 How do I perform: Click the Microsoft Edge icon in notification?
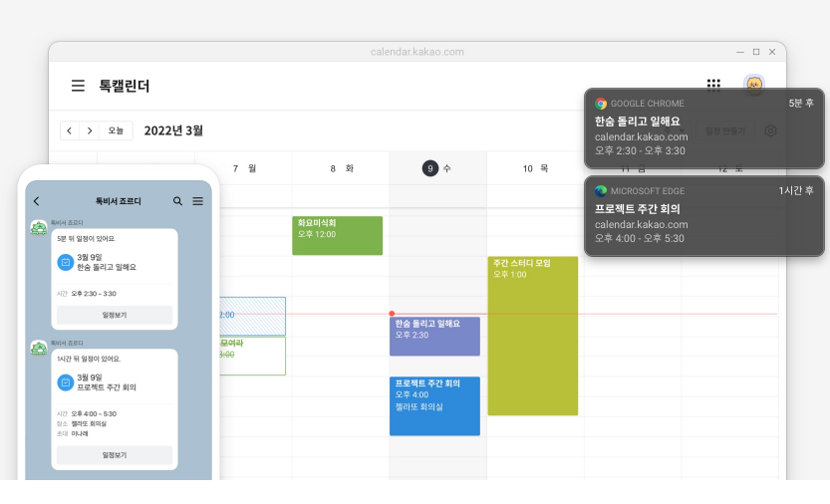pos(600,191)
